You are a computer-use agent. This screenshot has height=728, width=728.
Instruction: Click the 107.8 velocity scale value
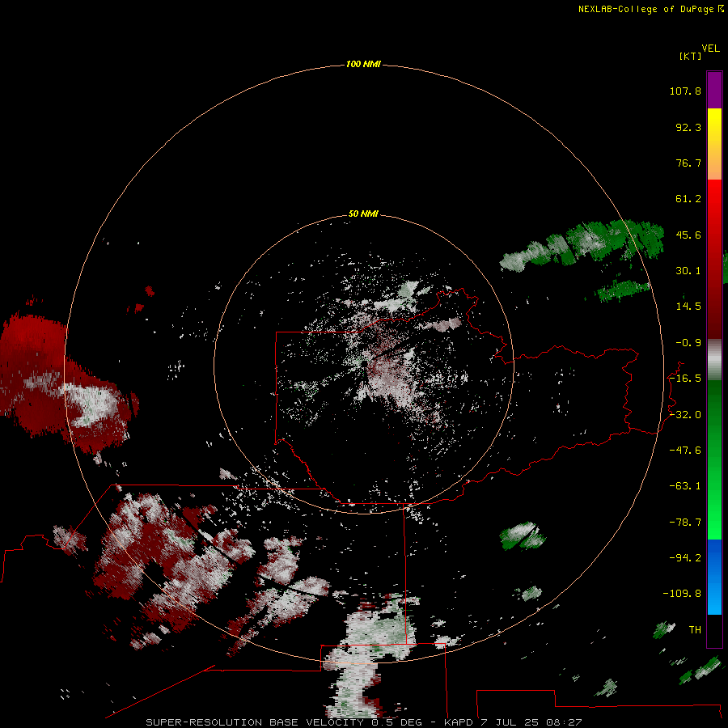(685, 91)
